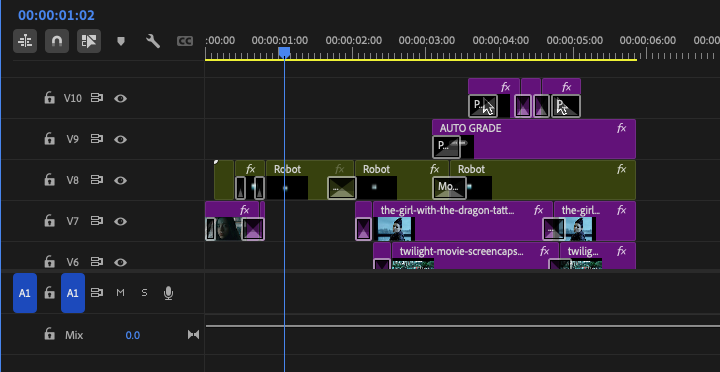Select transition before AUTO GRADE clip
The image size is (720, 372).
click(x=446, y=147)
